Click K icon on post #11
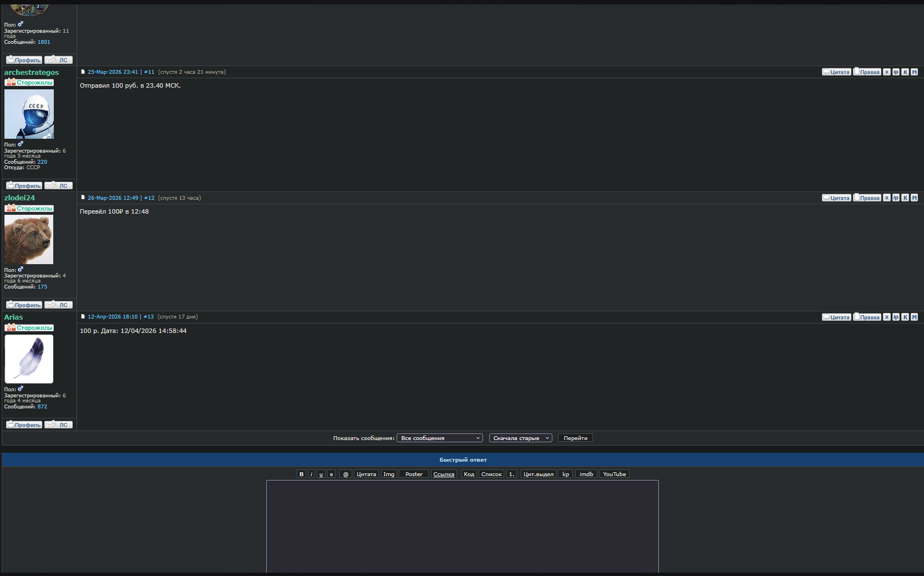The image size is (924, 576). point(905,72)
